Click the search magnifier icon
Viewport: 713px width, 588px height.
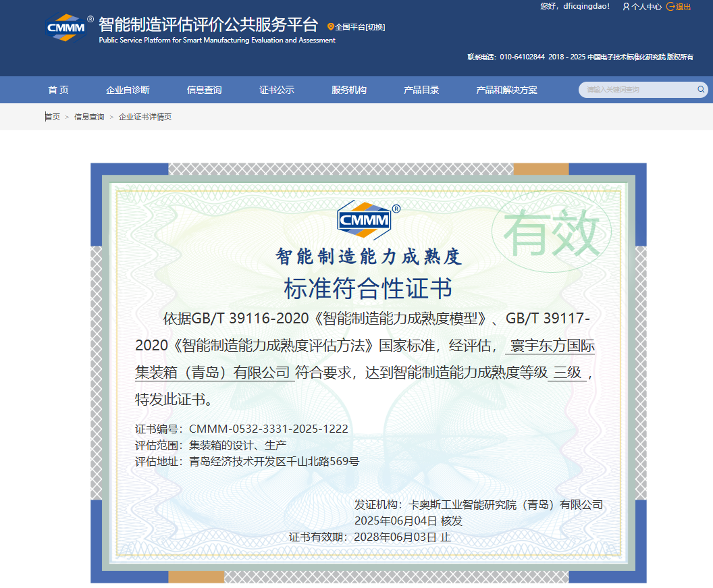701,90
